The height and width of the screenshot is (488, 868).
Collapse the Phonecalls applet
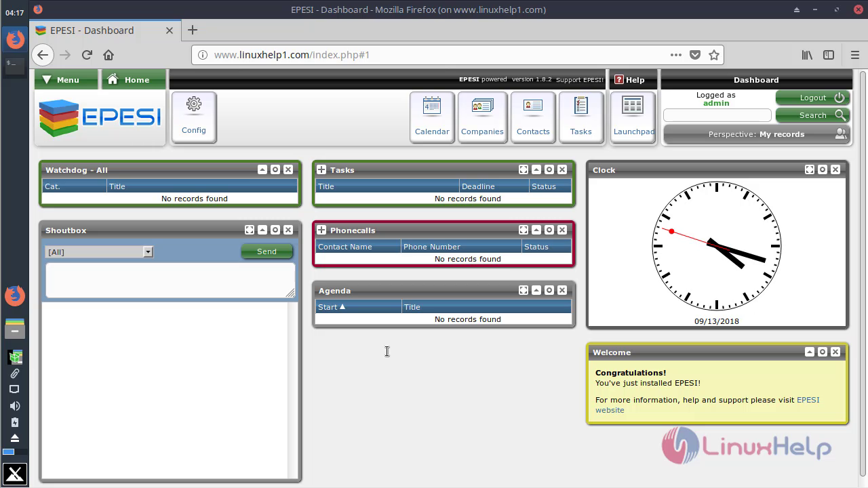click(x=536, y=230)
